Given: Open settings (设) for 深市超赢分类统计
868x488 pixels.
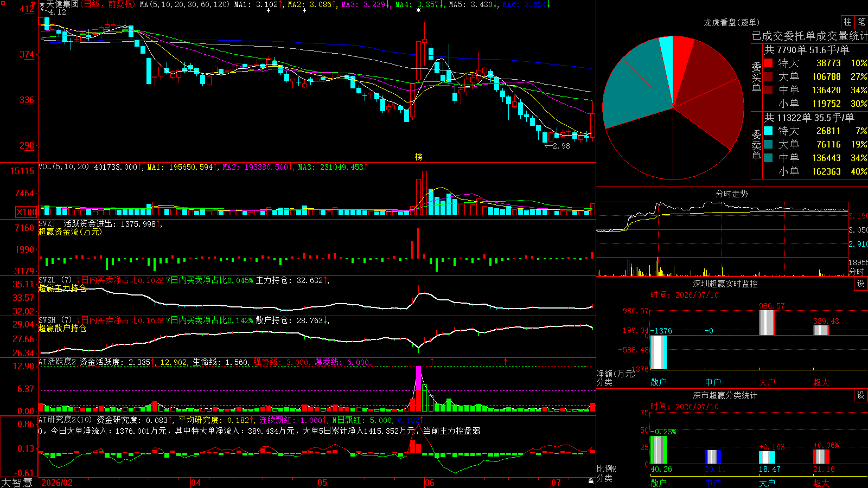Looking at the screenshot, I should click(861, 395).
